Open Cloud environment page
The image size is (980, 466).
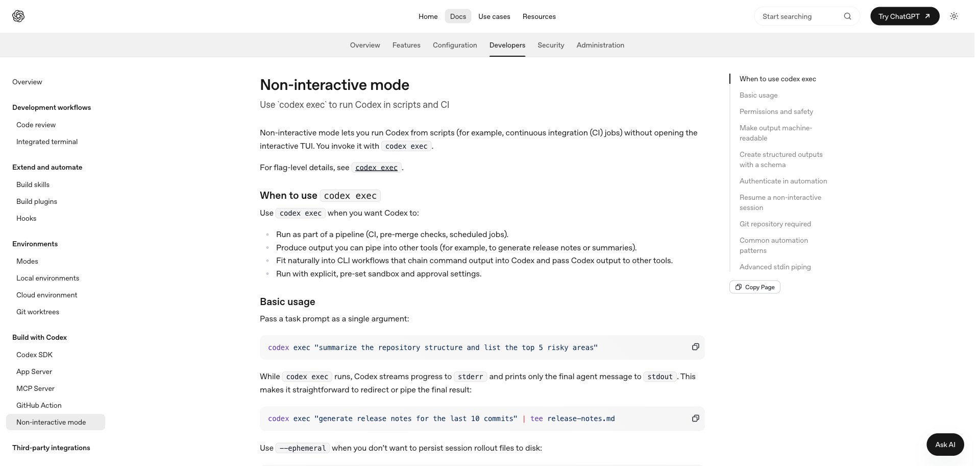tap(46, 295)
